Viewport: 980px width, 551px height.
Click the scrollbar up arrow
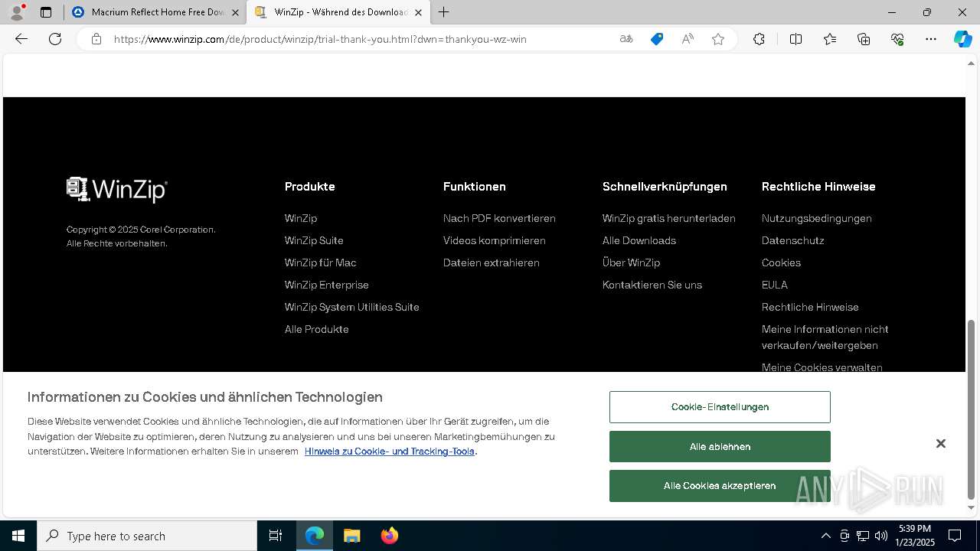pos(972,64)
